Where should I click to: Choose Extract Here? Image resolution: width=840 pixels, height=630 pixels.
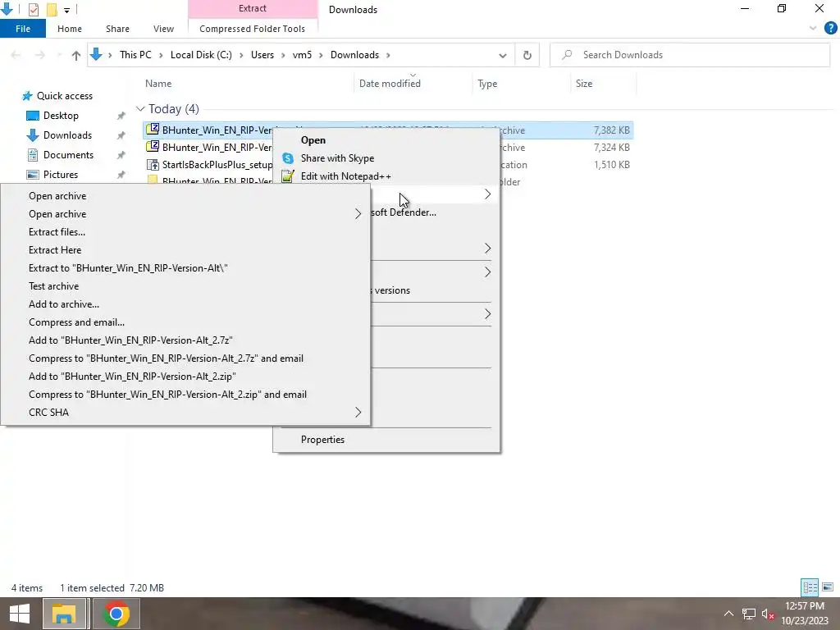pos(55,250)
